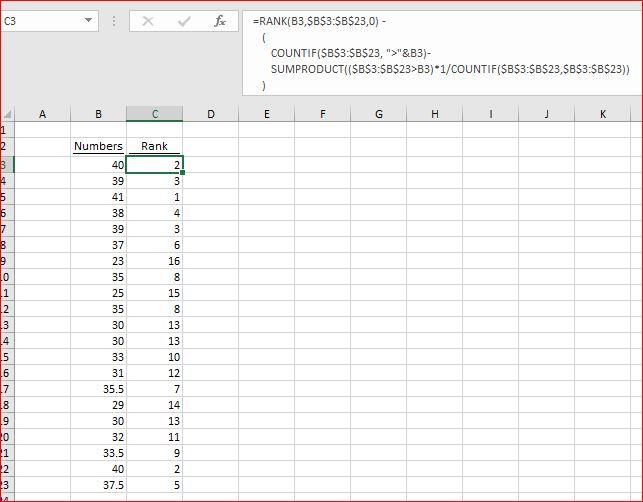643x502 pixels.
Task: Select cell B8 containing 37
Action: pyautogui.click(x=98, y=245)
